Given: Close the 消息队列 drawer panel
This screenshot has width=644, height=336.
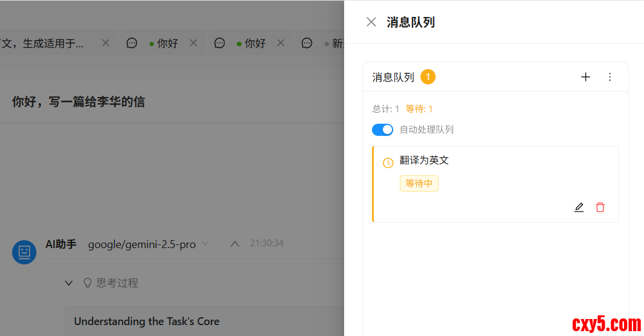Looking at the screenshot, I should click(371, 22).
